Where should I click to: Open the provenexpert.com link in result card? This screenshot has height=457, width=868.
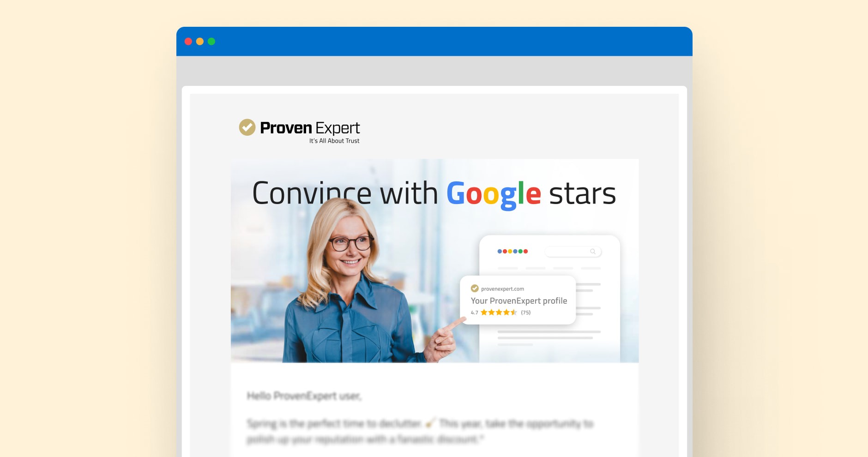pos(502,289)
